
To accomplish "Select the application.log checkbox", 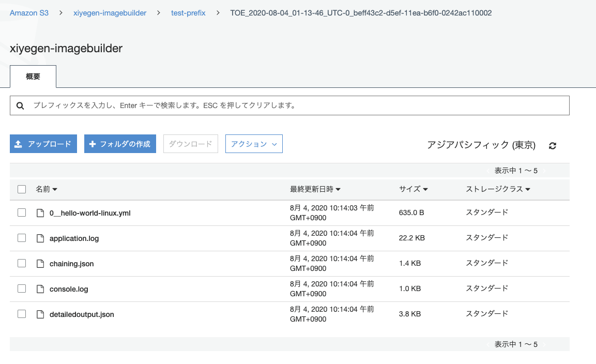I will [x=22, y=238].
